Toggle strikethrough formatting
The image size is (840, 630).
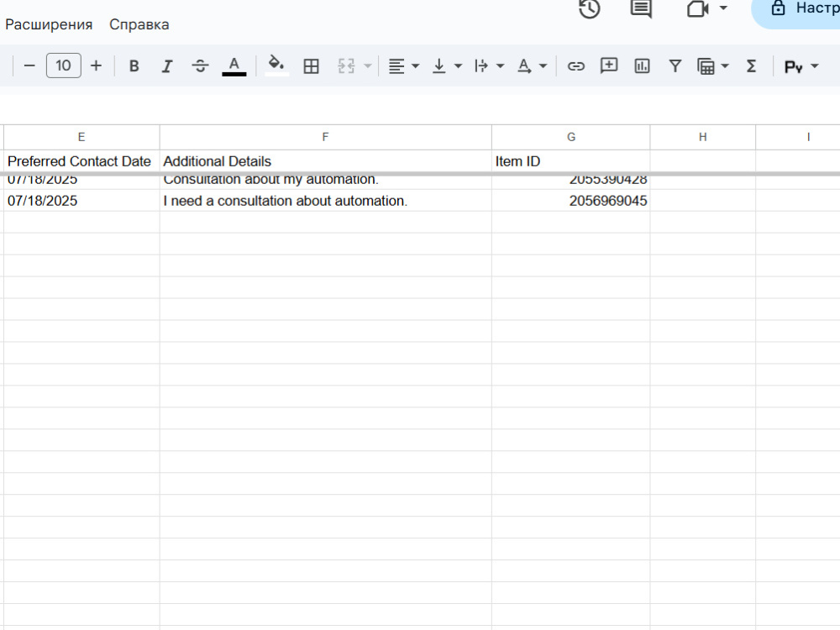click(201, 66)
